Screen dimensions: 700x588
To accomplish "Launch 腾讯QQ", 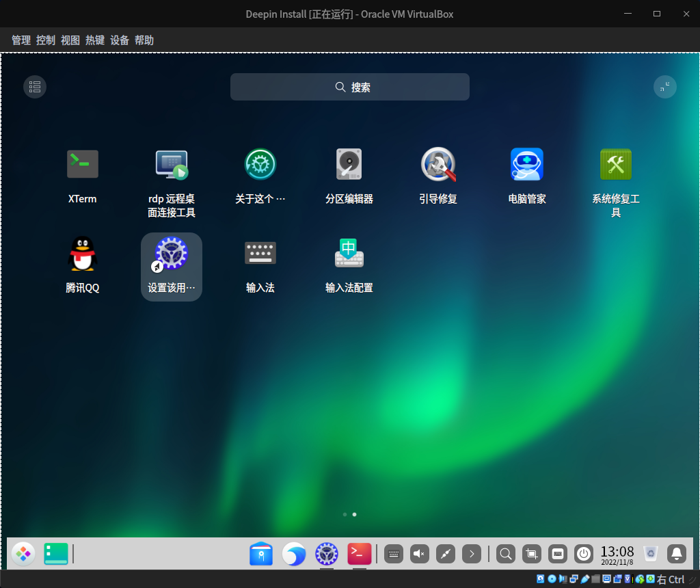I will 83,254.
